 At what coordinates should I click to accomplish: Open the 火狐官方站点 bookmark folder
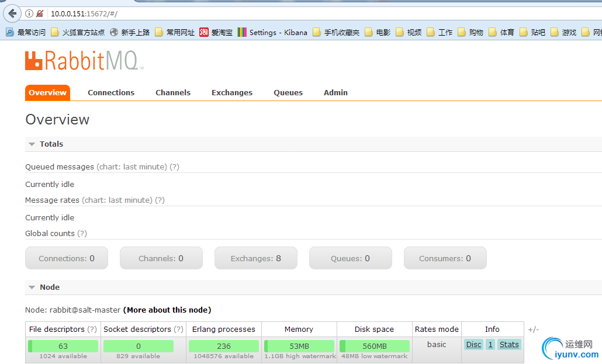point(78,32)
